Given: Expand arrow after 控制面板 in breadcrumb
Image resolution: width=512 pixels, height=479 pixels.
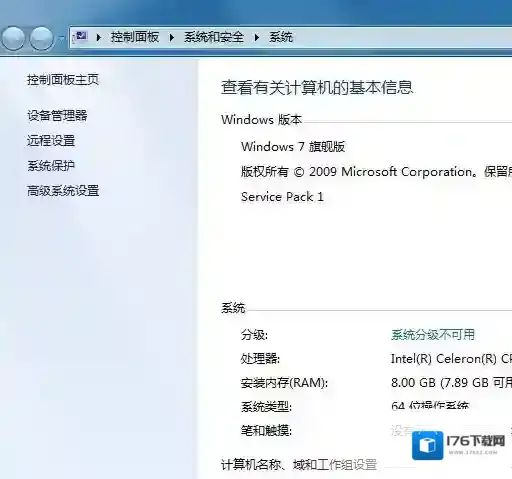Looking at the screenshot, I should (172, 37).
